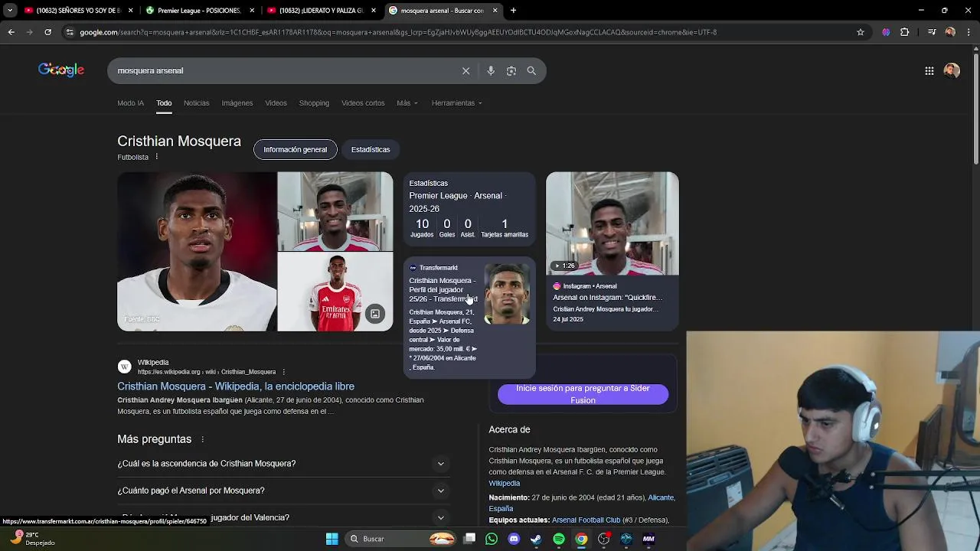
Task: Open the dots menu beside Más preguntas
Action: tap(203, 439)
